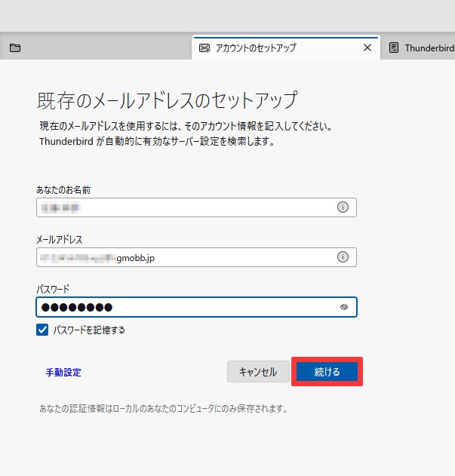Click the document icon on the Thunderbird tab
The width and height of the screenshot is (455, 476).
tap(394, 48)
